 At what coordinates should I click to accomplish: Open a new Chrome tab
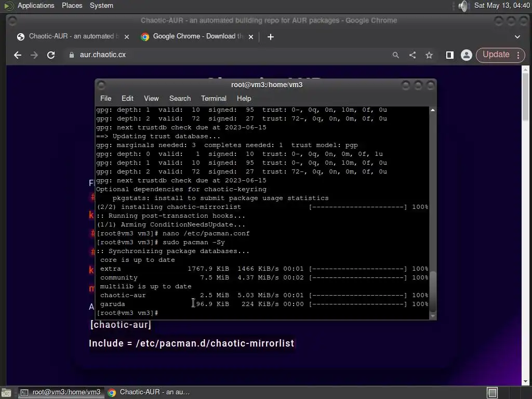[270, 37]
